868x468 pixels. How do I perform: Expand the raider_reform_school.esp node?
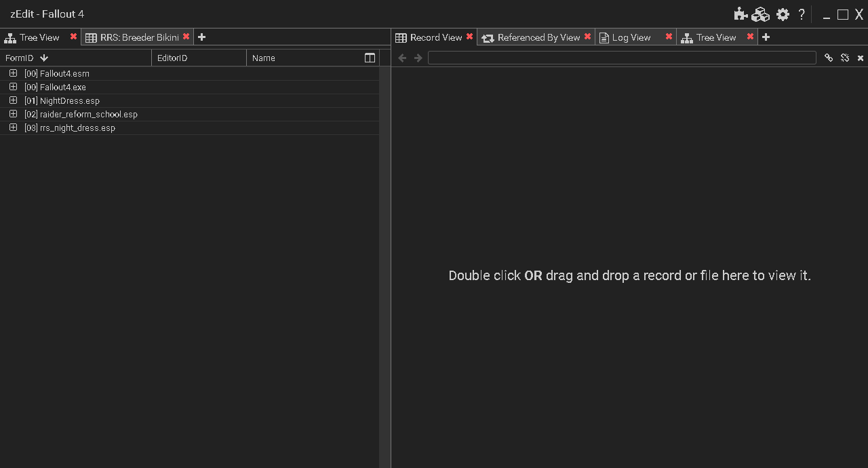[13, 114]
